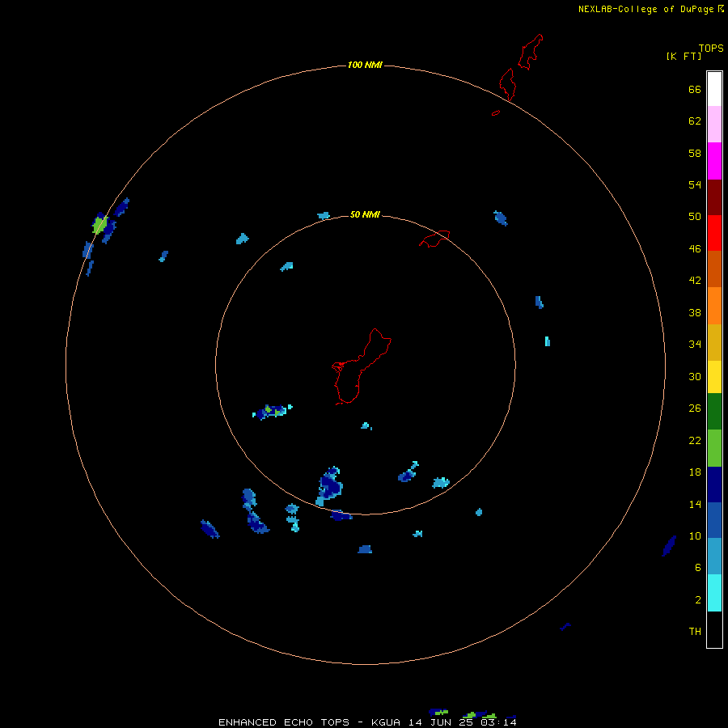
Task: Click the legend value 38
Action: click(x=695, y=312)
